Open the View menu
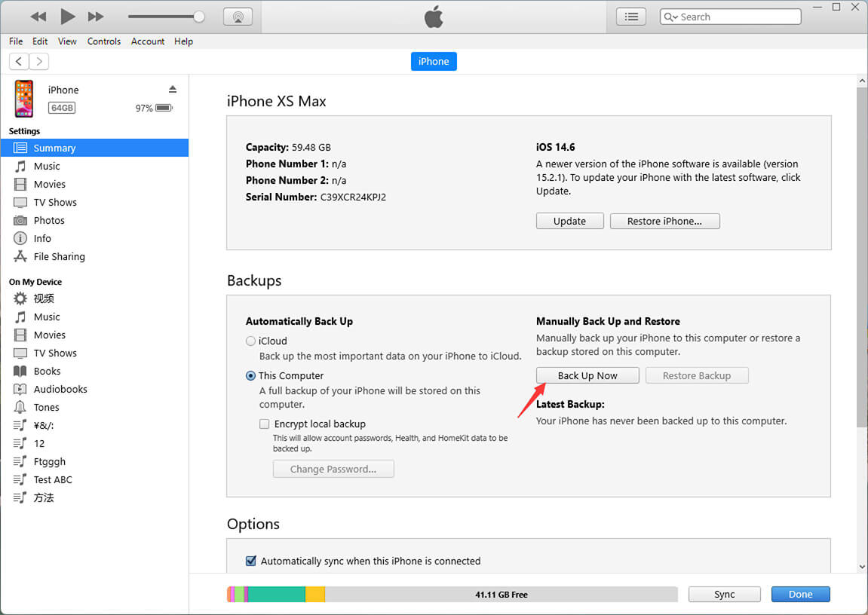The height and width of the screenshot is (615, 868). tap(67, 41)
